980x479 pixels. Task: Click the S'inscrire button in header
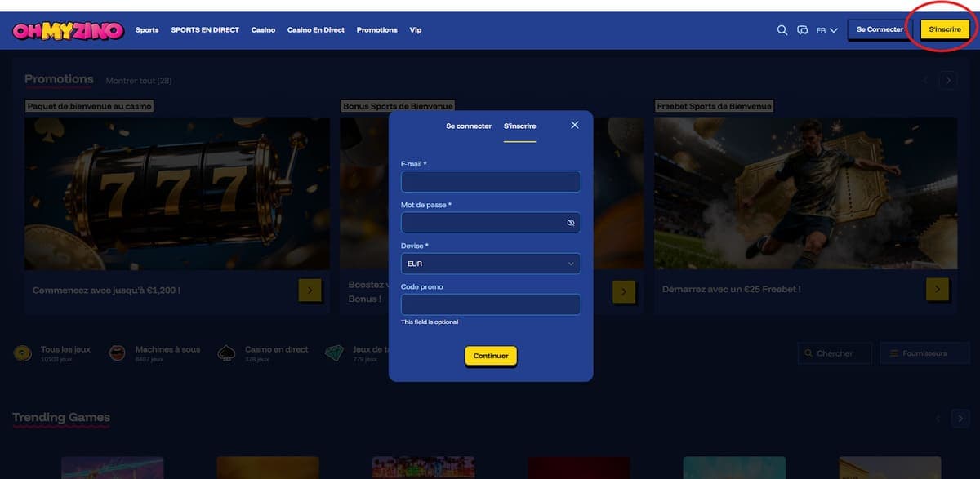[x=945, y=29]
